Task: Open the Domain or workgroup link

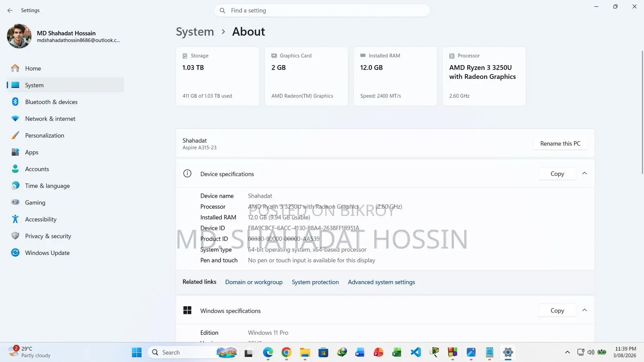Action: (x=254, y=282)
